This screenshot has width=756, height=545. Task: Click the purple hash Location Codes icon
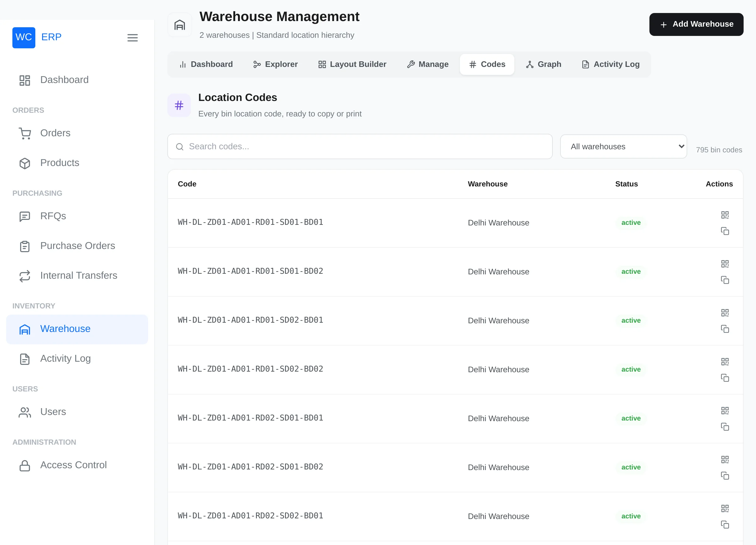click(179, 105)
